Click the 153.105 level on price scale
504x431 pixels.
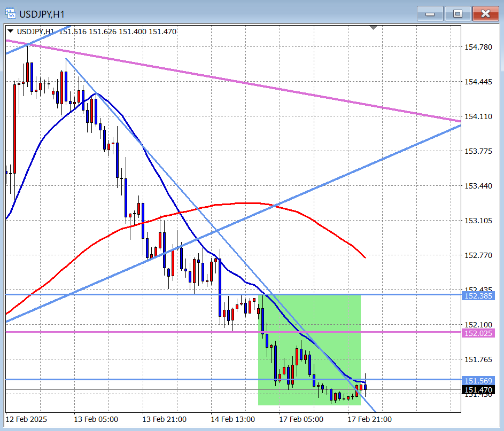pyautogui.click(x=478, y=221)
